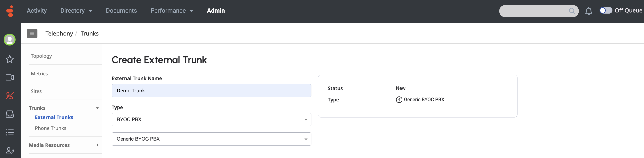The height and width of the screenshot is (158, 644).
Task: Open the Performance menu
Action: (172, 11)
